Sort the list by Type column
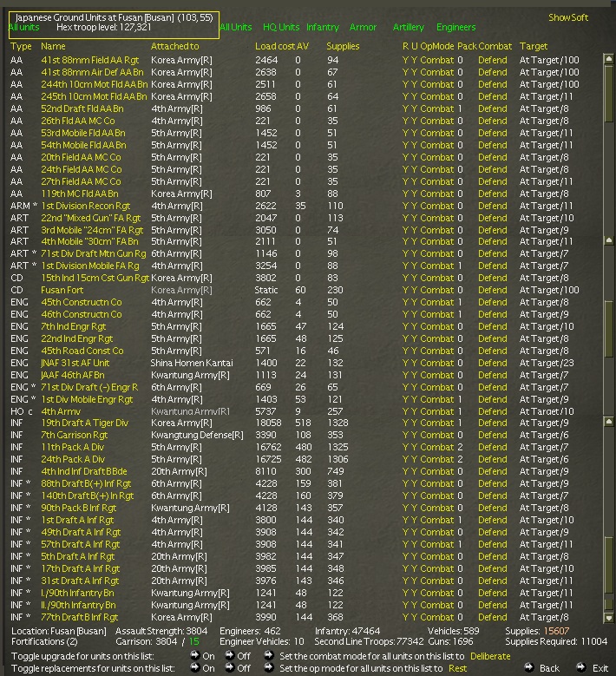This screenshot has width=616, height=676. [x=21, y=46]
